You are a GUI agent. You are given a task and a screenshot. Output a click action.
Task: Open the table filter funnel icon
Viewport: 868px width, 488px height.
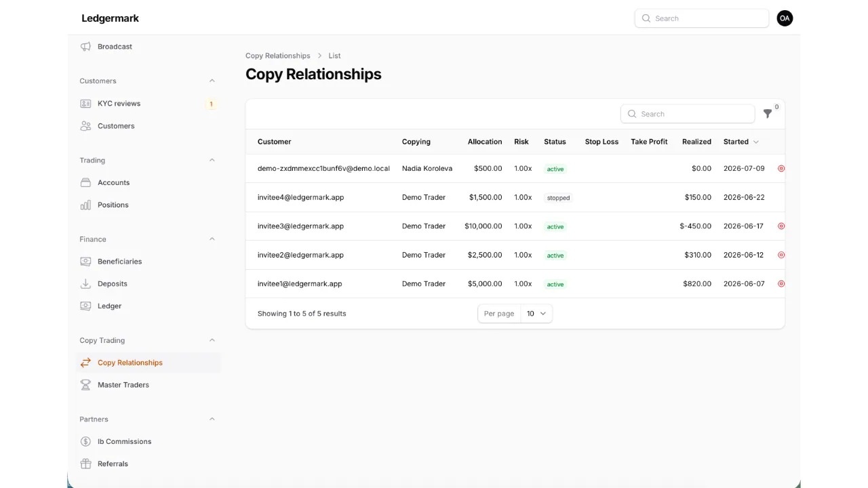pyautogui.click(x=768, y=114)
